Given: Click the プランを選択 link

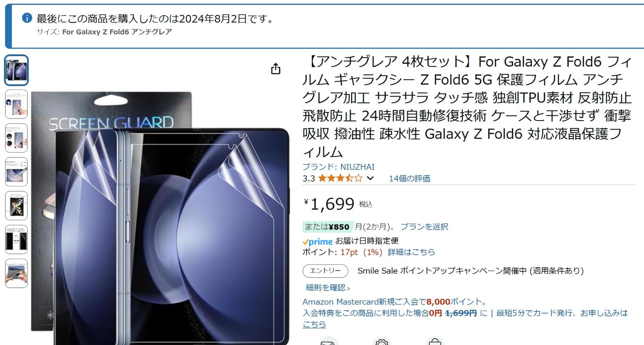Looking at the screenshot, I should [x=424, y=226].
